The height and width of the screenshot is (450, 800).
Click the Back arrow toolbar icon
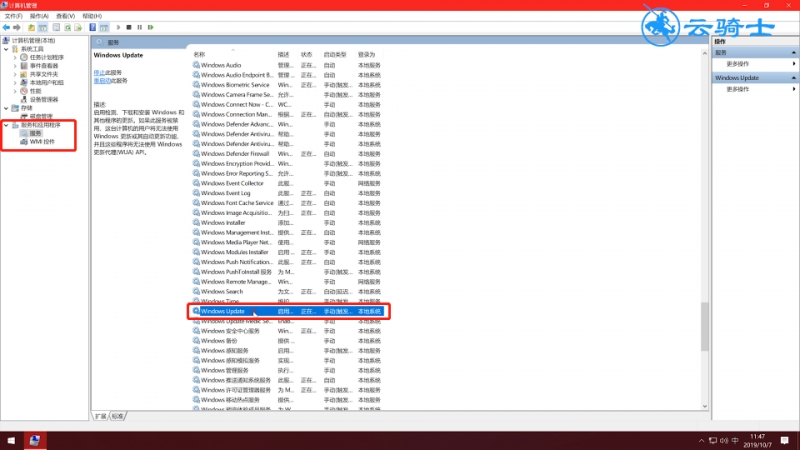pos(6,27)
